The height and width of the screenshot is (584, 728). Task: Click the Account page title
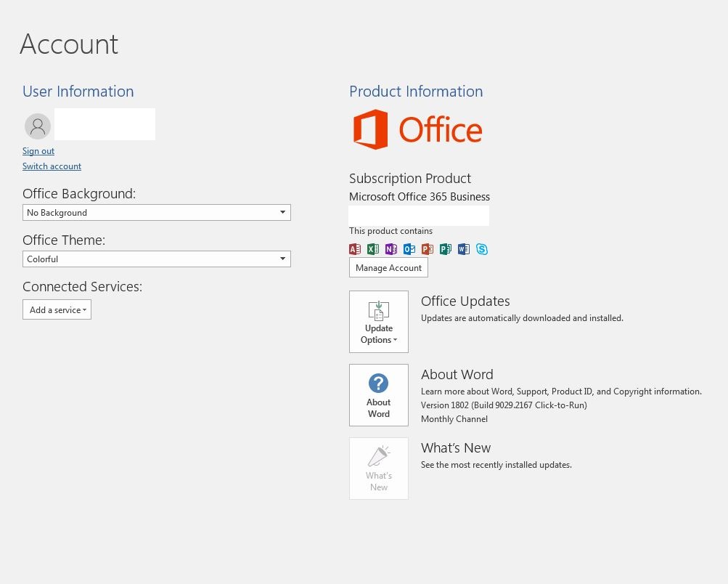69,44
